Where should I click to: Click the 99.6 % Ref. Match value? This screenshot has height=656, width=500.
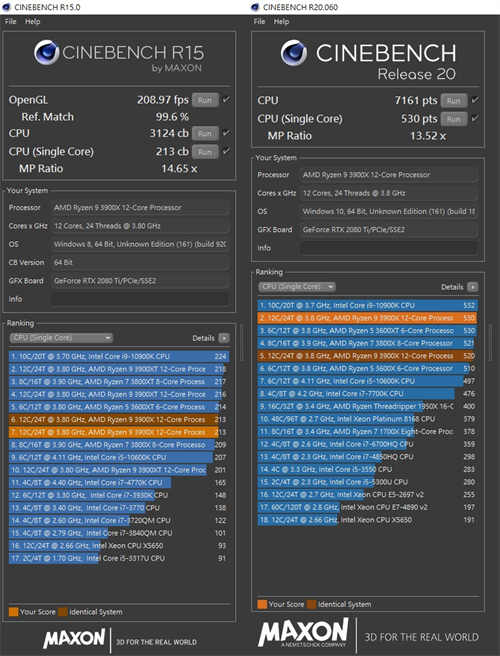(x=172, y=117)
